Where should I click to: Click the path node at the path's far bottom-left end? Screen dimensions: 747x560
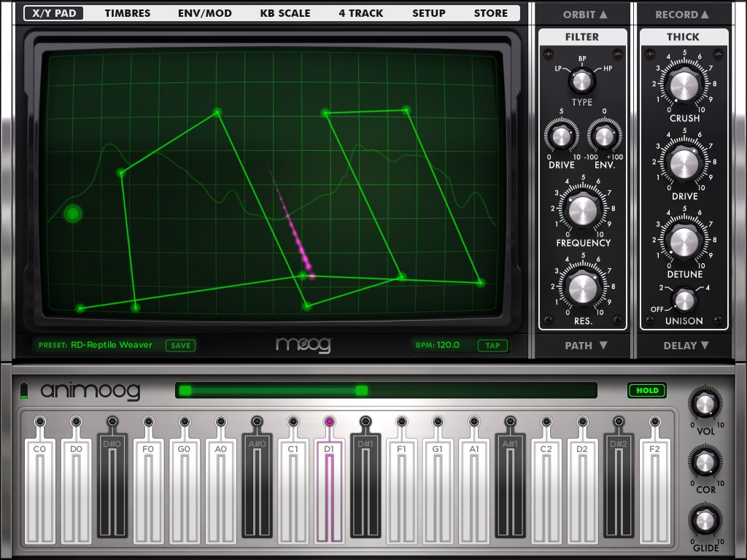click(x=80, y=308)
